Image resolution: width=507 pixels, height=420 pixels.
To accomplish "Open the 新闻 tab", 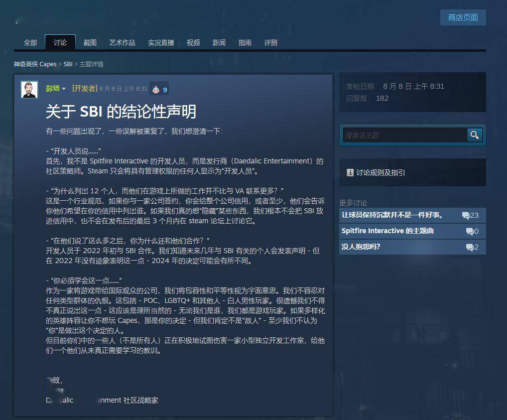I will [219, 43].
